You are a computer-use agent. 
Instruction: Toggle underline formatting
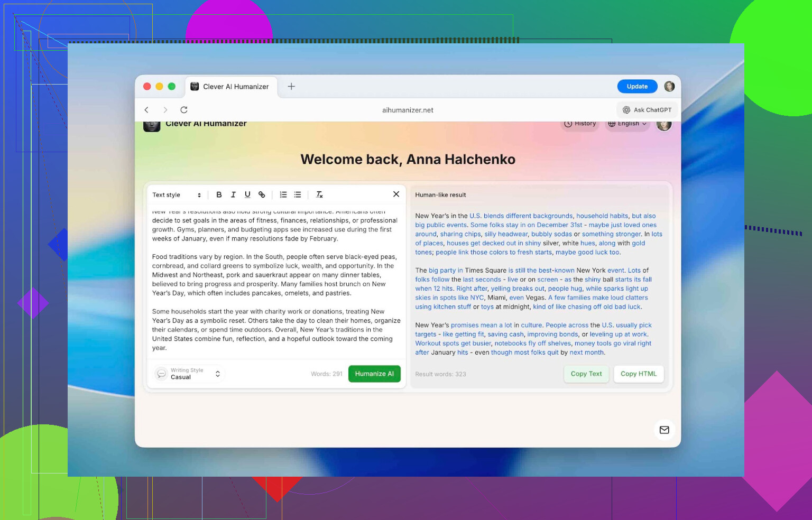[247, 194]
